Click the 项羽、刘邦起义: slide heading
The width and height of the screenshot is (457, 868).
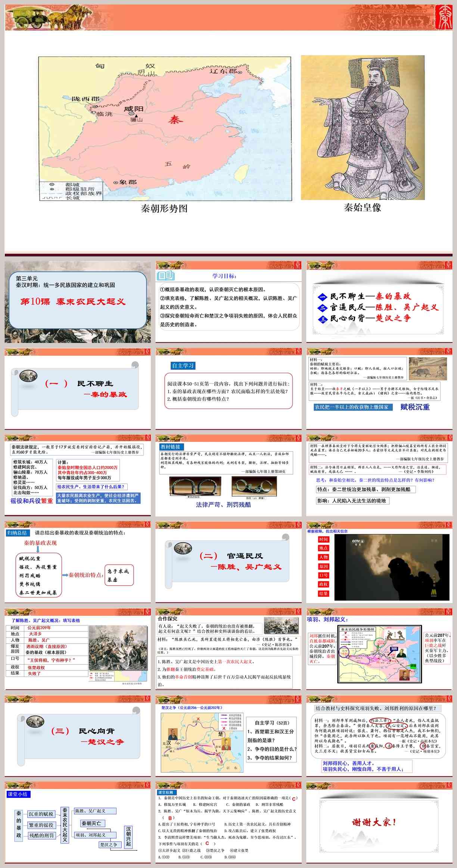pos(328,619)
